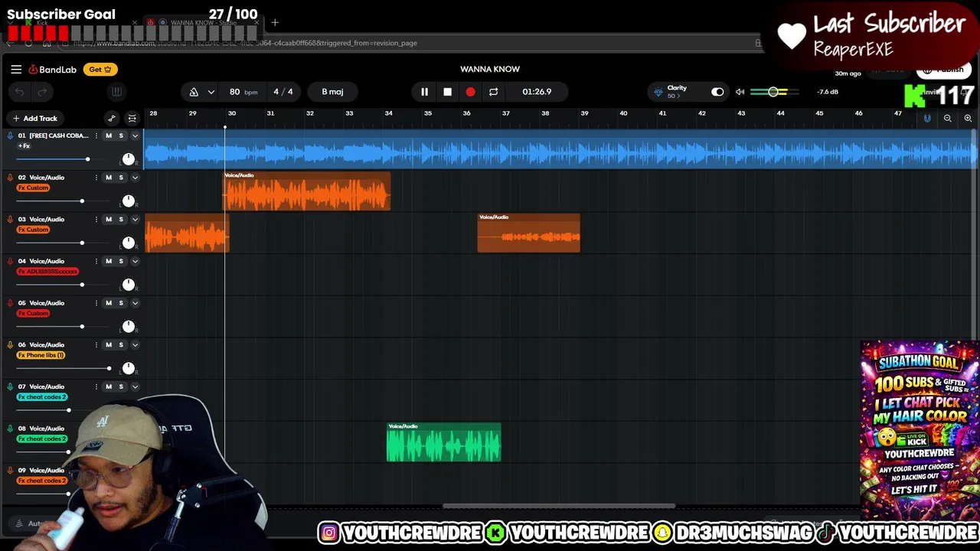Image resolution: width=980 pixels, height=551 pixels.
Task: Open more options for track 05
Action: [x=96, y=303]
